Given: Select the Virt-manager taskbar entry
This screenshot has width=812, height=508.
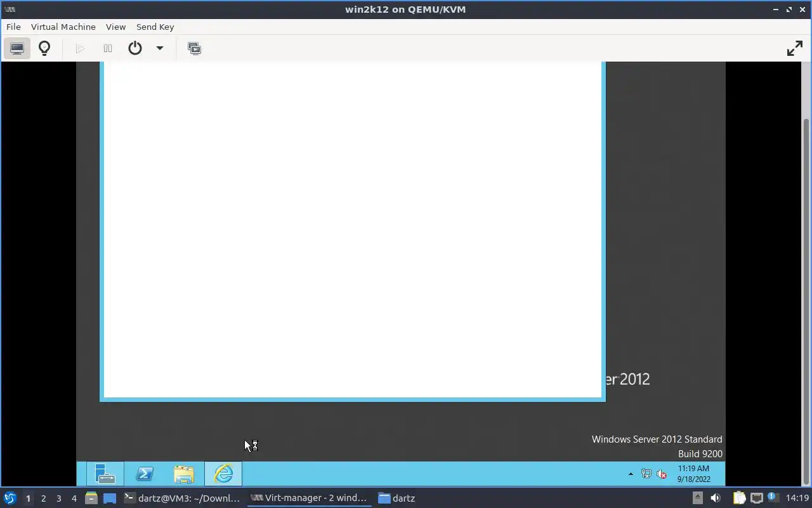Looking at the screenshot, I should 310,498.
